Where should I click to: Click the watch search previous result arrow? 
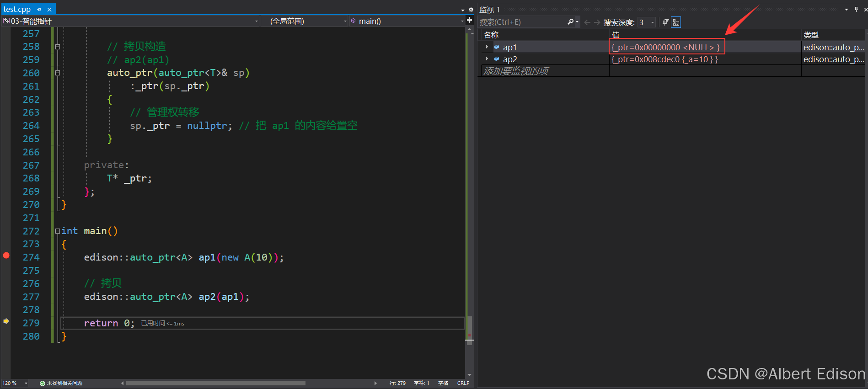click(x=587, y=22)
